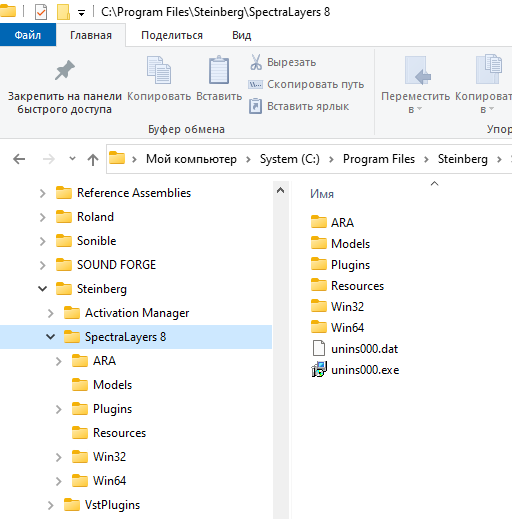512x519 pixels.
Task: Expand the Activation Manager tree node
Action: (50, 313)
